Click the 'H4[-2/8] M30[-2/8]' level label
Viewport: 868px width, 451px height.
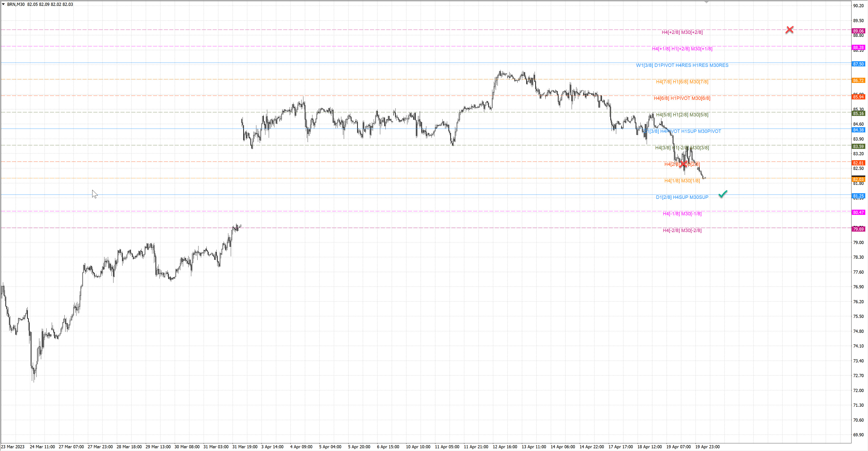682,230
